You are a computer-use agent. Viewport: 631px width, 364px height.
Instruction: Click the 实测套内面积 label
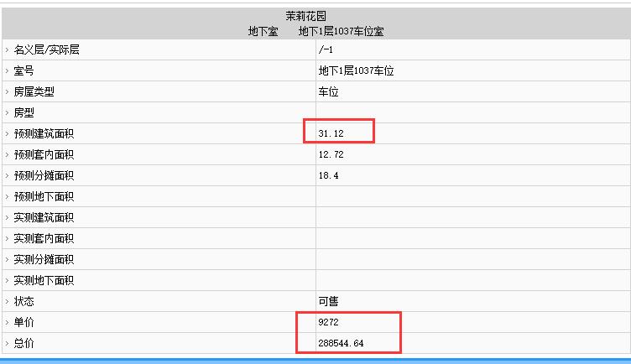[x=44, y=238]
